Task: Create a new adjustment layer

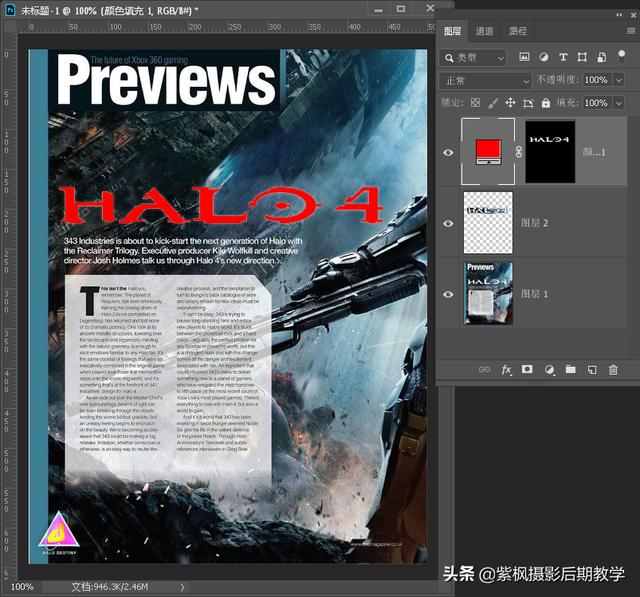Action: click(x=549, y=370)
